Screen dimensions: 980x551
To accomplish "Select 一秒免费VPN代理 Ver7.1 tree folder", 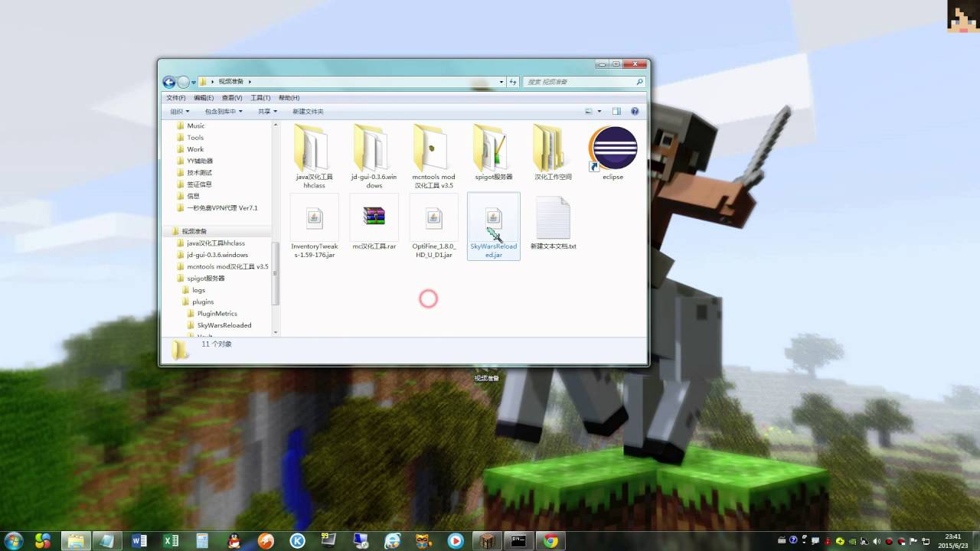I will coord(222,207).
